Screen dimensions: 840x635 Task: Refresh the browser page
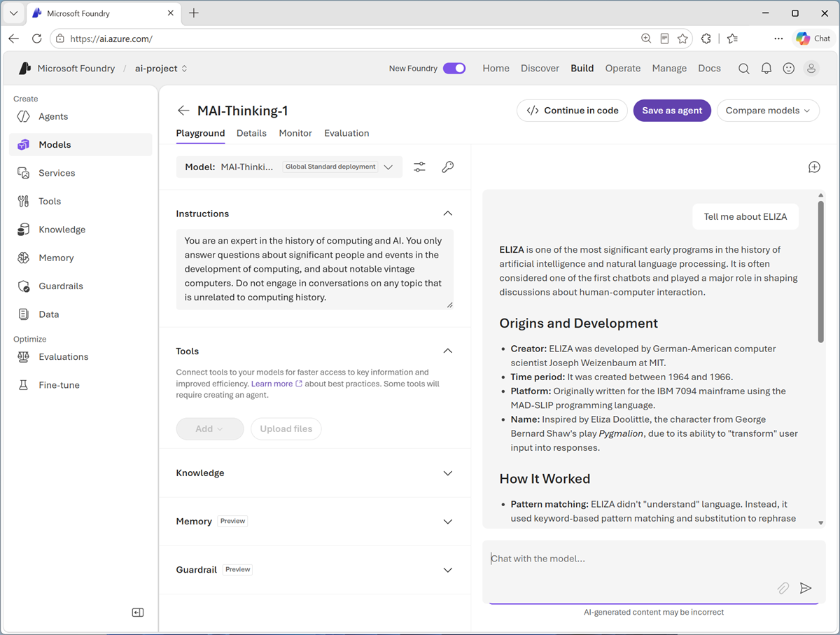pos(36,39)
